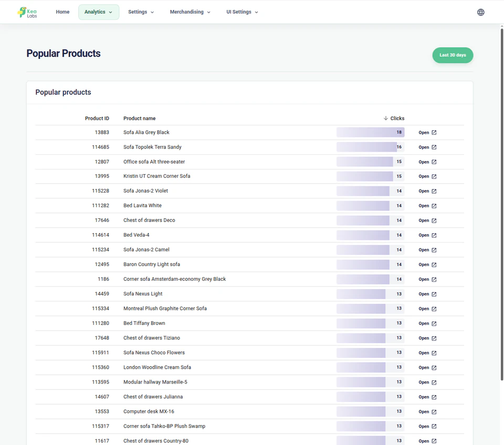The height and width of the screenshot is (445, 504).
Task: Open external link icon for Chest of drawers Julianna
Action: [x=434, y=397]
